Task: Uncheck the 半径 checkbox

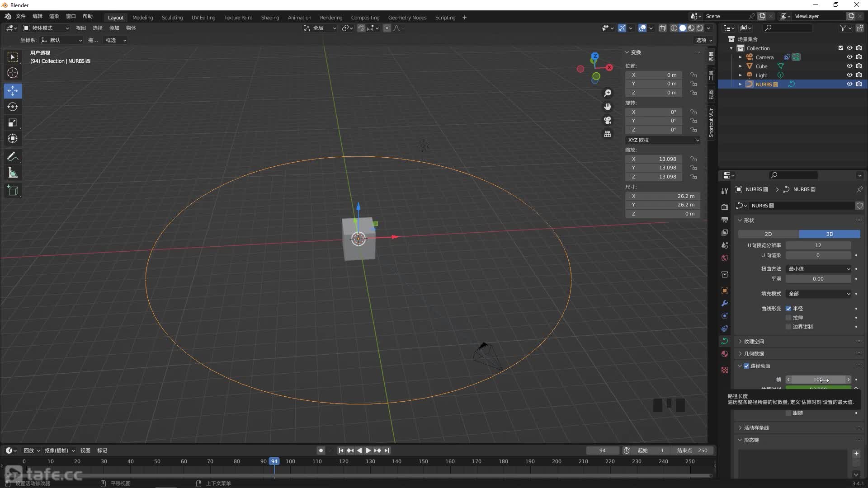Action: tap(788, 309)
